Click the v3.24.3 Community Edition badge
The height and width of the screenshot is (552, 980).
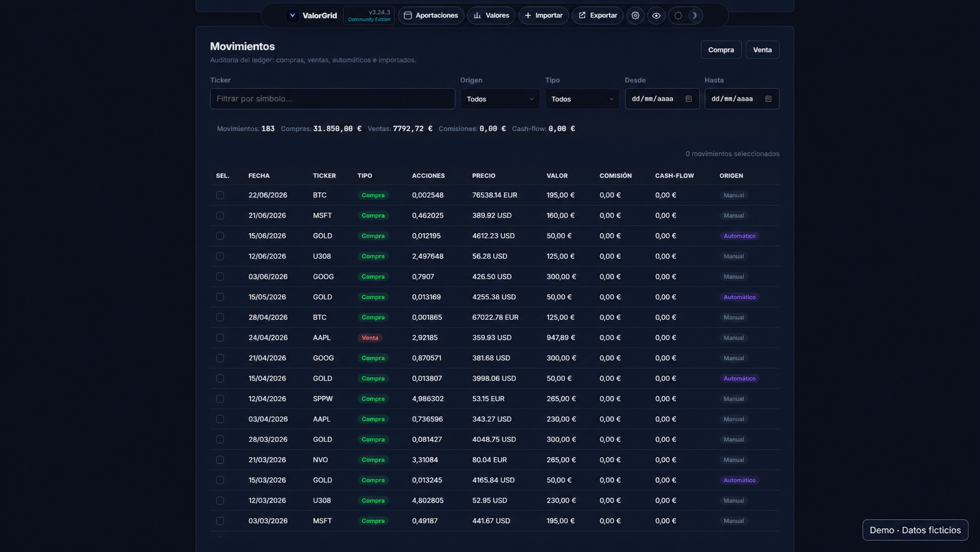point(369,15)
